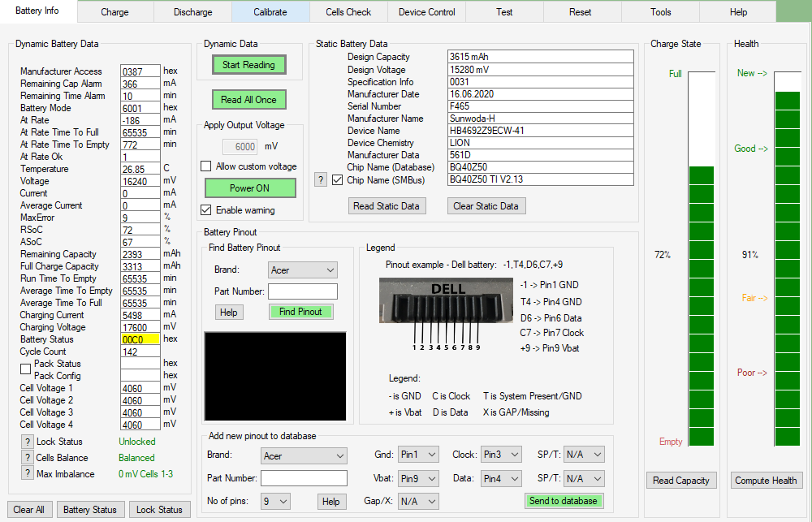Click the Charge State level bar

(x=702, y=258)
